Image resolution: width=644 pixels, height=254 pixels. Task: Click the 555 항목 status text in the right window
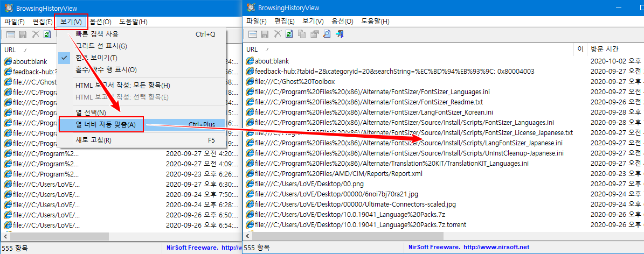257,248
